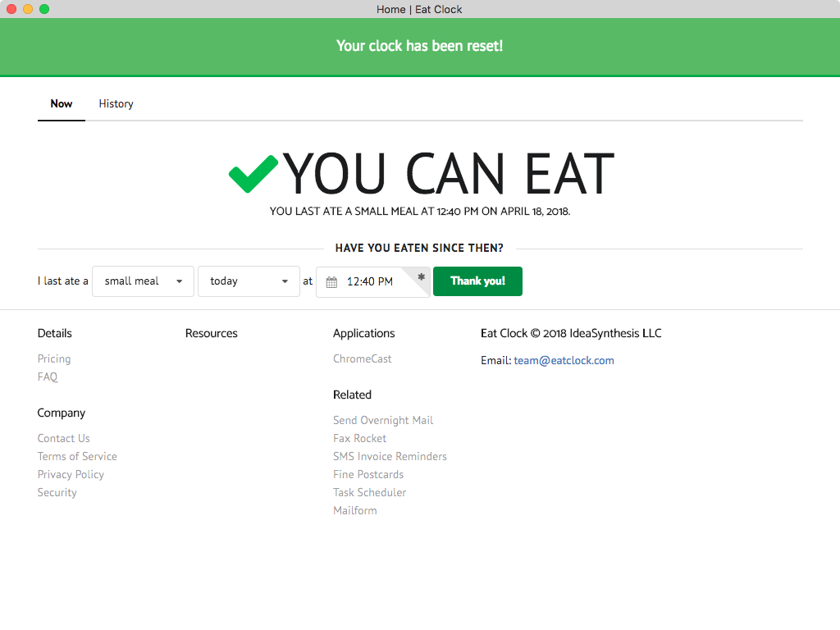
Task: Open the Task Scheduler link
Action: pyautogui.click(x=370, y=493)
